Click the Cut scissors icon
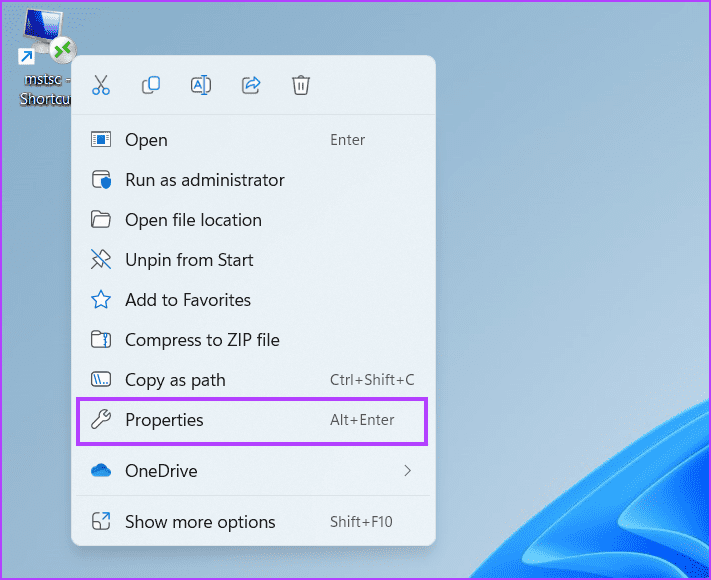The width and height of the screenshot is (711, 580). coord(101,85)
